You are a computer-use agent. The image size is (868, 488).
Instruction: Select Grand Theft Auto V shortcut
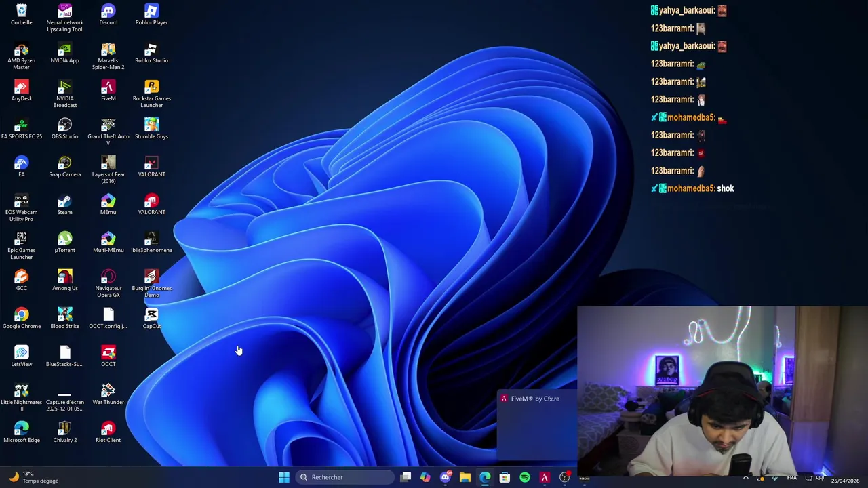pos(108,132)
